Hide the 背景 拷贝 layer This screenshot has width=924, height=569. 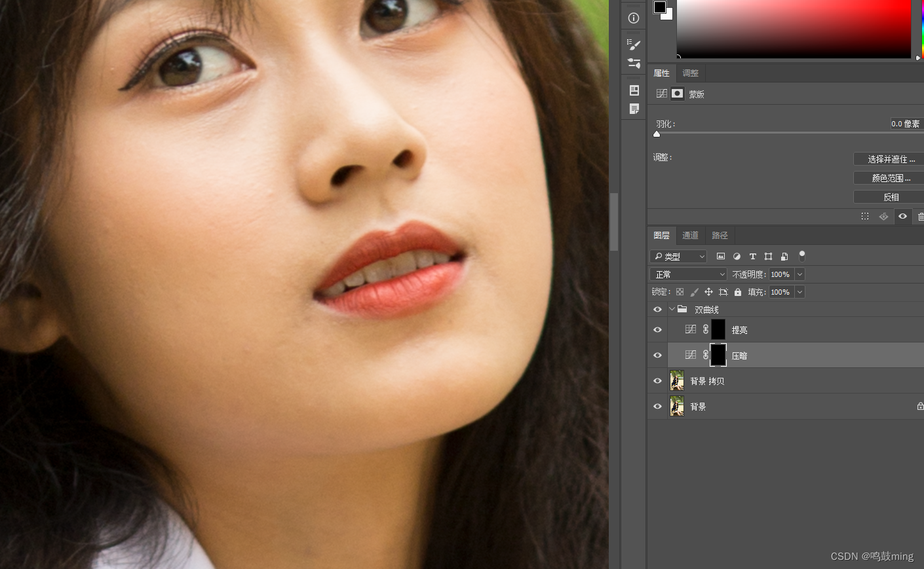(x=657, y=380)
